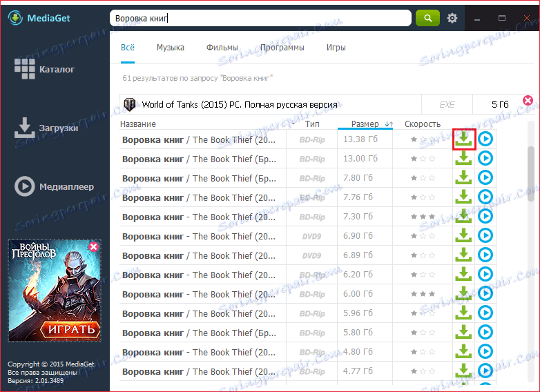Image resolution: width=540 pixels, height=392 pixels.
Task: Play the 6.00 Гб result
Action: point(485,293)
